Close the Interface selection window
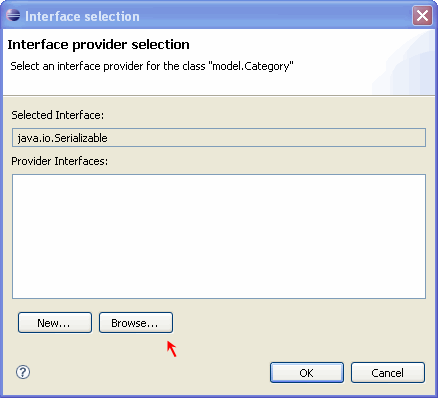Image resolution: width=438 pixels, height=398 pixels. [x=422, y=16]
